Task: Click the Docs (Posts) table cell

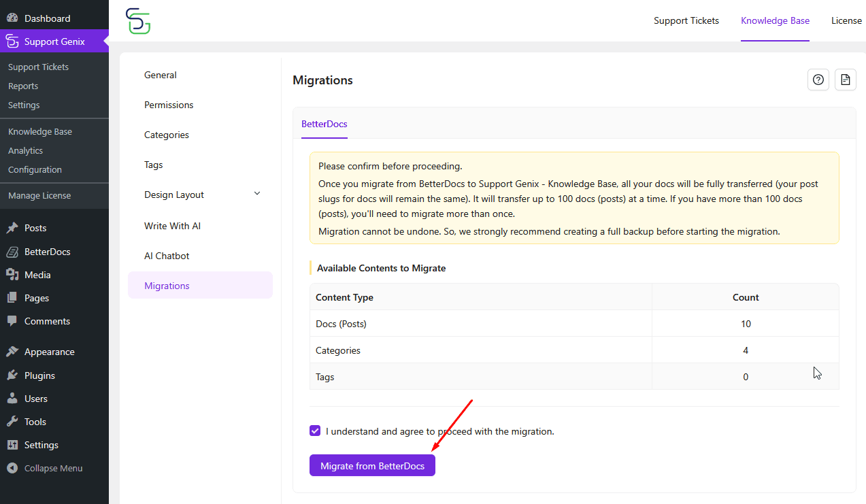Action: click(481, 324)
